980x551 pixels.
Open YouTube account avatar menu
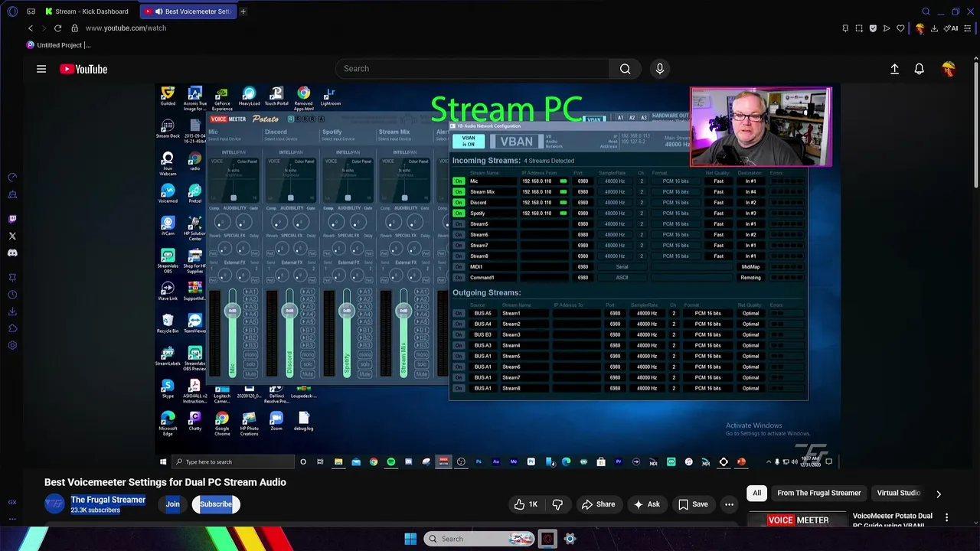pyautogui.click(x=949, y=69)
